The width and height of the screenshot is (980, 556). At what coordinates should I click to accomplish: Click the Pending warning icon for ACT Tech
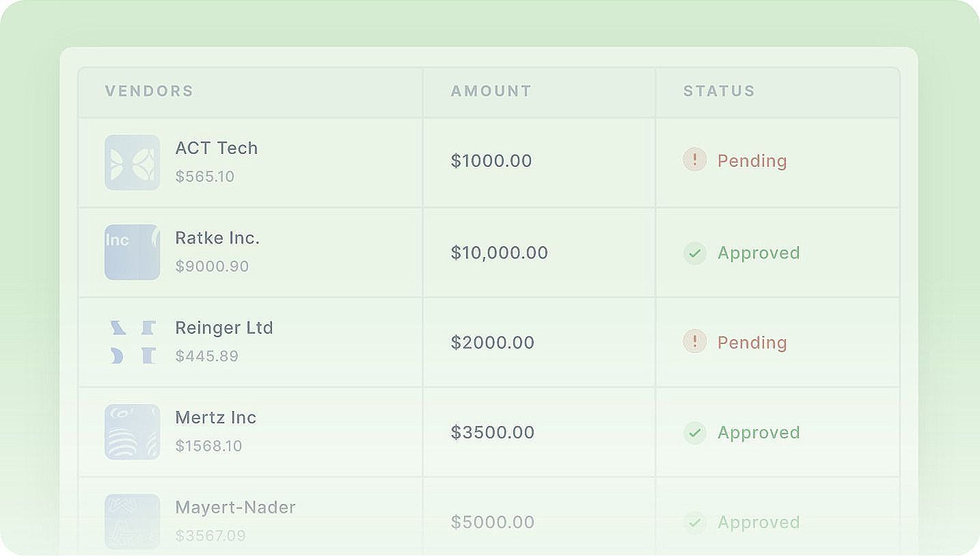click(694, 159)
